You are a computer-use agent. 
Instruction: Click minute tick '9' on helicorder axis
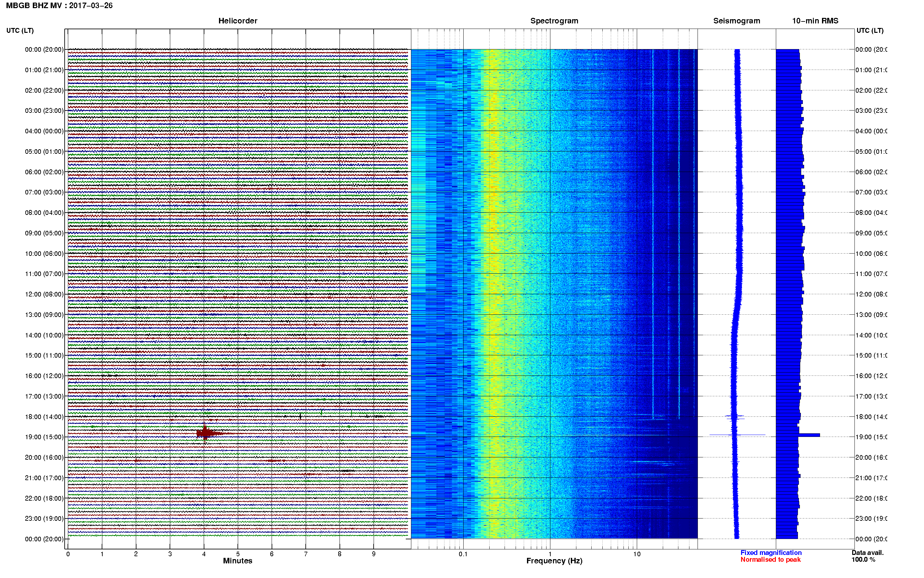(x=374, y=554)
